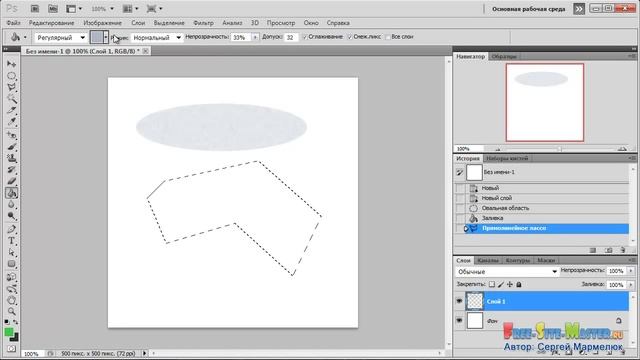Open the Изображение menu
The image size is (640, 360).
(102, 23)
